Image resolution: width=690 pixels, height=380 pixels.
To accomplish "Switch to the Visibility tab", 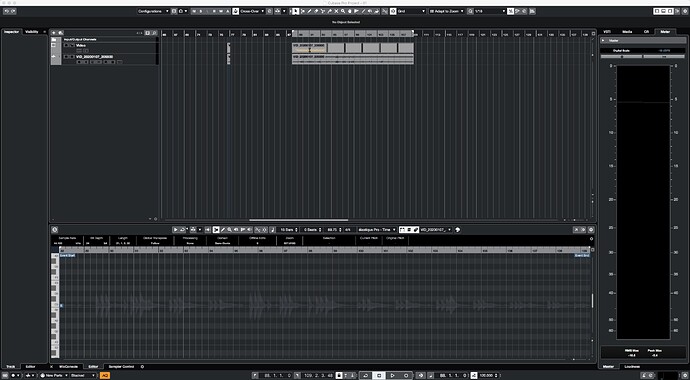I will 32,32.
